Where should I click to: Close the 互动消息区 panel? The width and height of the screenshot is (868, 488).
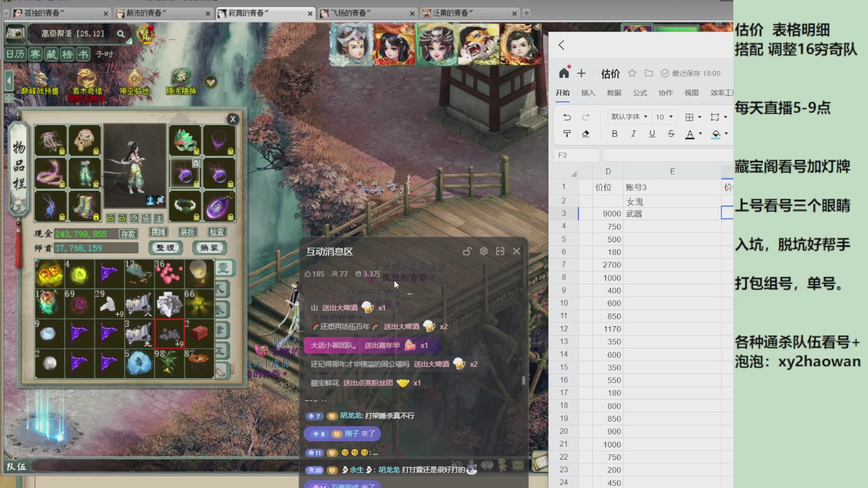(517, 251)
